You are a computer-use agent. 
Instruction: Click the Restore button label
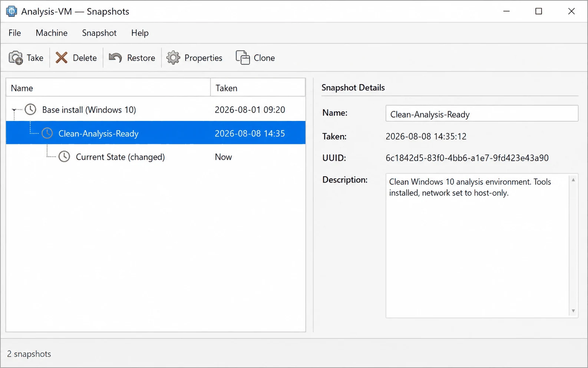pyautogui.click(x=141, y=58)
